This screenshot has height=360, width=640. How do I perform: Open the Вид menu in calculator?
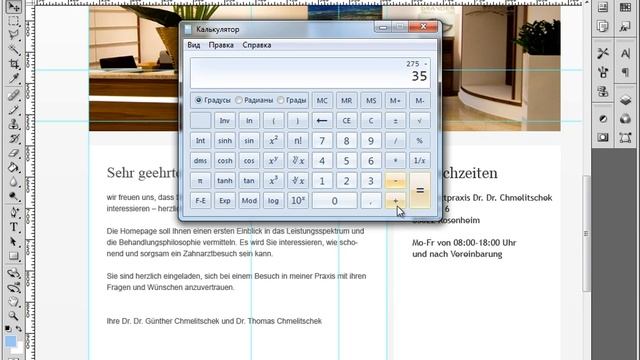pyautogui.click(x=193, y=45)
